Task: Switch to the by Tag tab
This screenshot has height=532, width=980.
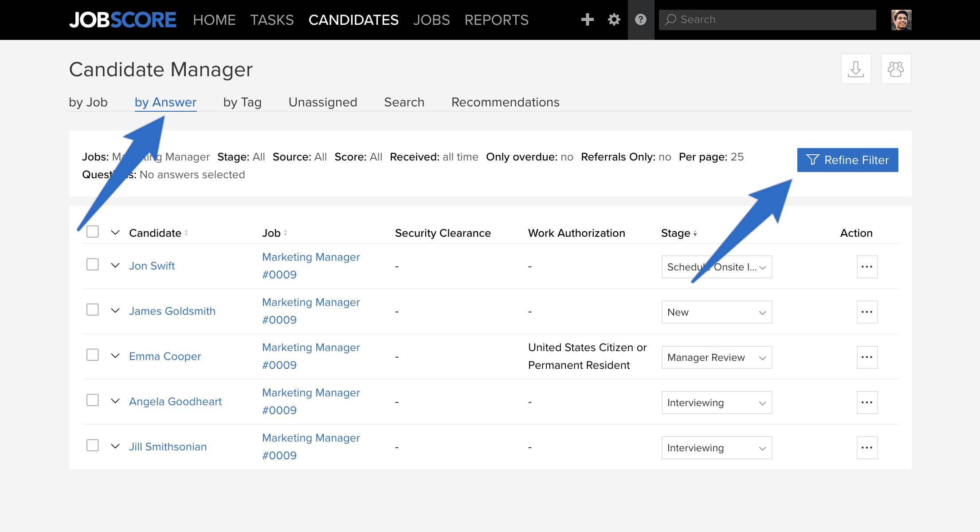Action: [243, 102]
